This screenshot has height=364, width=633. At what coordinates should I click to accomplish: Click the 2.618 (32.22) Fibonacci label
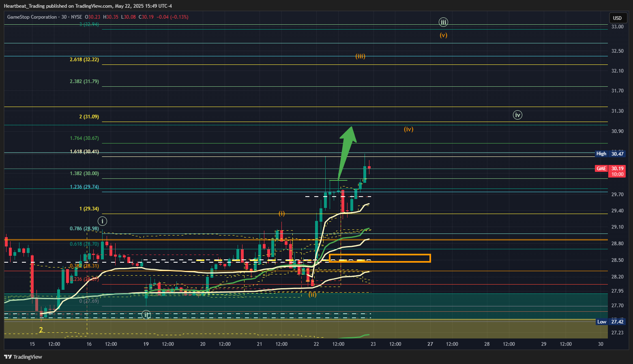click(84, 60)
